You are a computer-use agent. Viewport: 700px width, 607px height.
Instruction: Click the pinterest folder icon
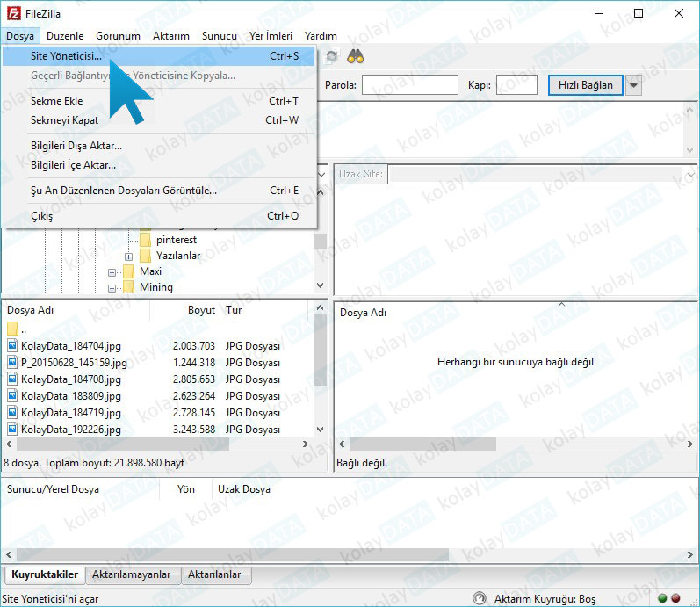[146, 240]
